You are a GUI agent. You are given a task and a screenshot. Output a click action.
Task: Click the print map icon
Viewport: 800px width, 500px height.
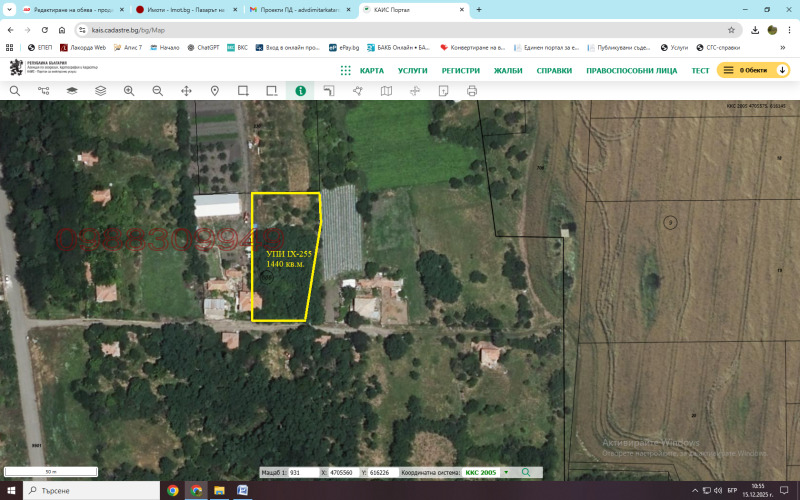tap(472, 90)
